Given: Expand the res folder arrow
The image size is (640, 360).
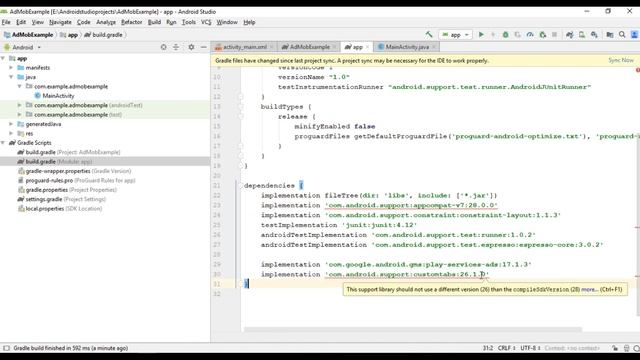Looking at the screenshot, I should point(11,133).
